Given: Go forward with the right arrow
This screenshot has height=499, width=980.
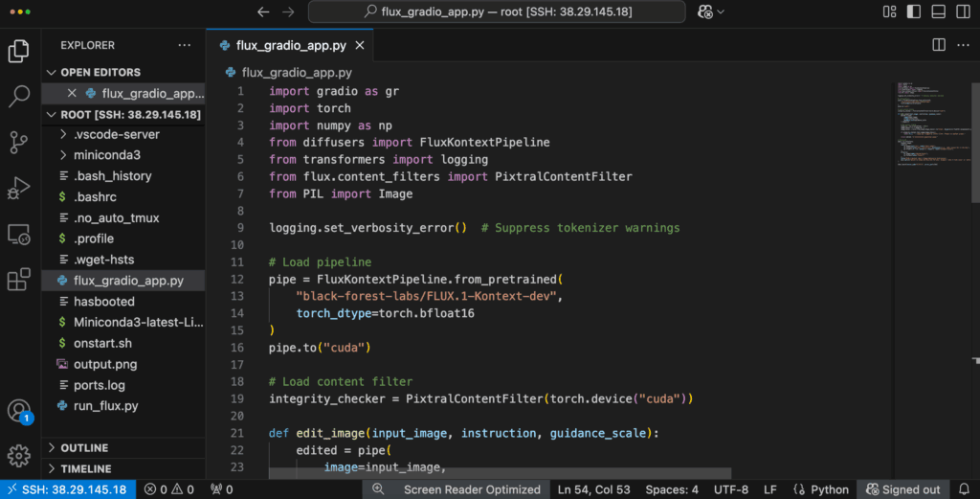Looking at the screenshot, I should (x=288, y=11).
